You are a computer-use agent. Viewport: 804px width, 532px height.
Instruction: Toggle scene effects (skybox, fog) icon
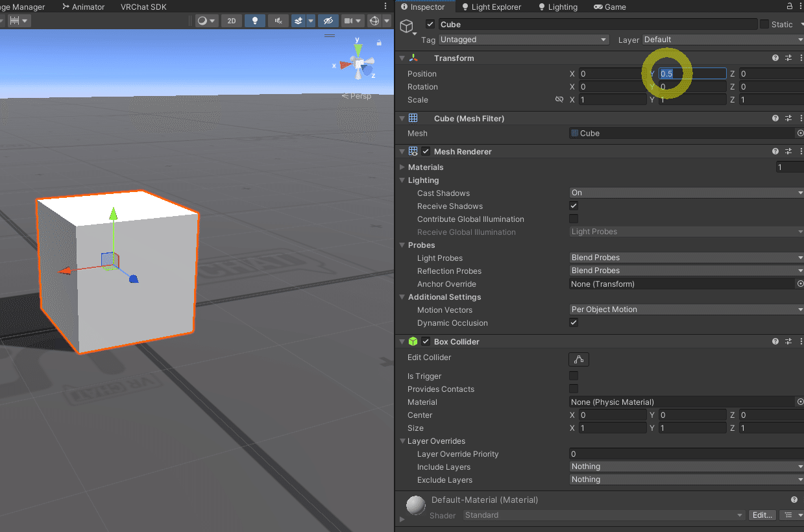click(298, 21)
